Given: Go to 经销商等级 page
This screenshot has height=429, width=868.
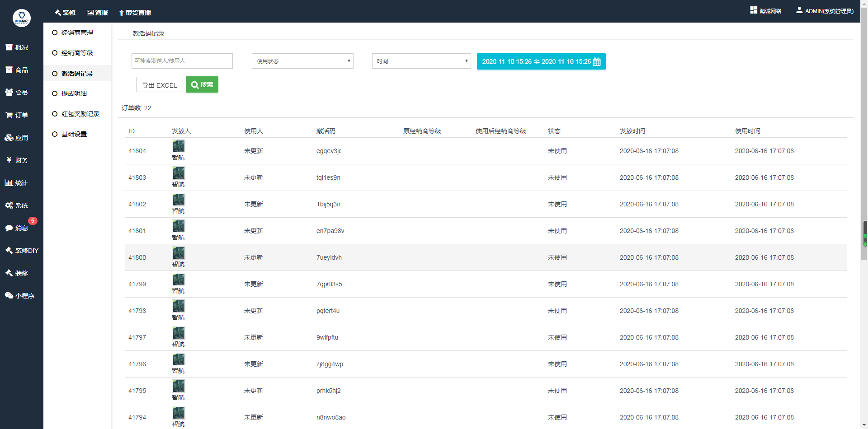Looking at the screenshot, I should (x=77, y=53).
